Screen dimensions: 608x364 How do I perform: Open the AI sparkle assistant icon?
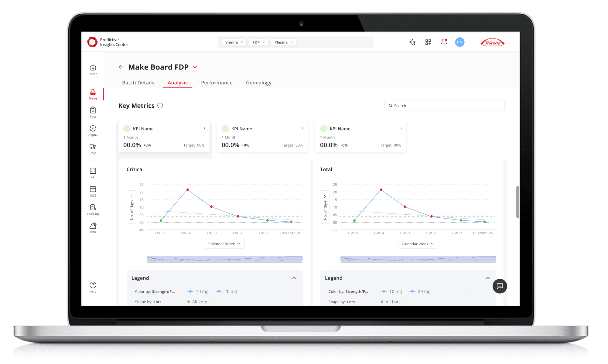412,42
